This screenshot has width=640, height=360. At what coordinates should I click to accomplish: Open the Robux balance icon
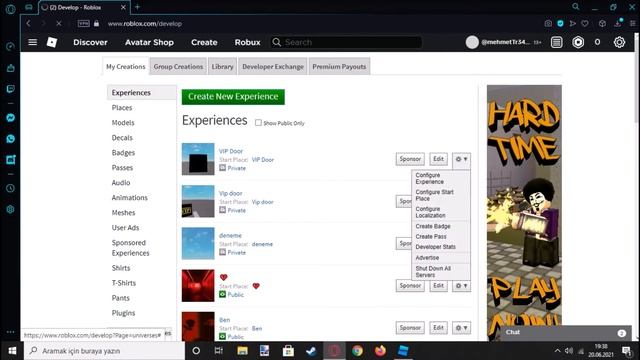click(578, 42)
